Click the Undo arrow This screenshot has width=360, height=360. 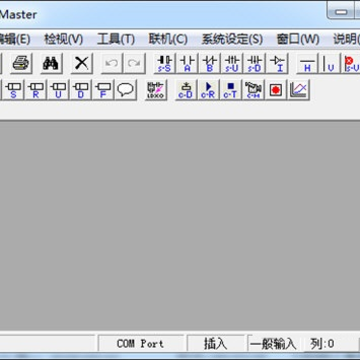tap(112, 63)
